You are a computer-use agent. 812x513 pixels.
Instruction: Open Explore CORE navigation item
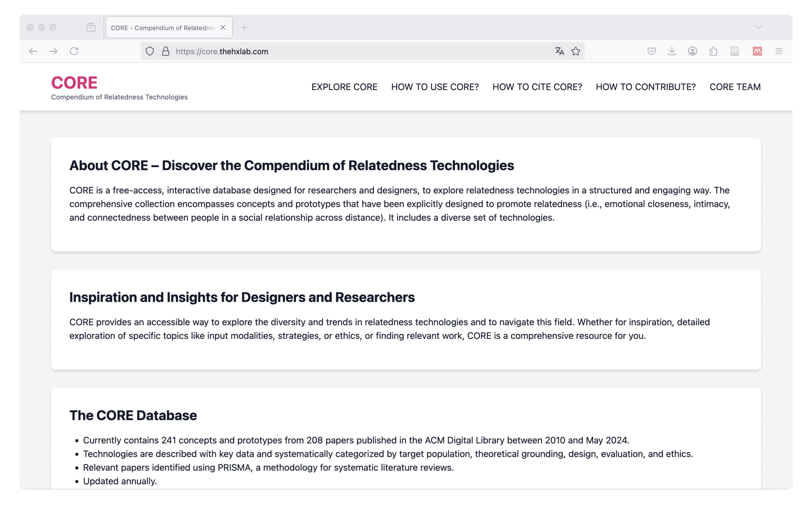click(x=344, y=87)
